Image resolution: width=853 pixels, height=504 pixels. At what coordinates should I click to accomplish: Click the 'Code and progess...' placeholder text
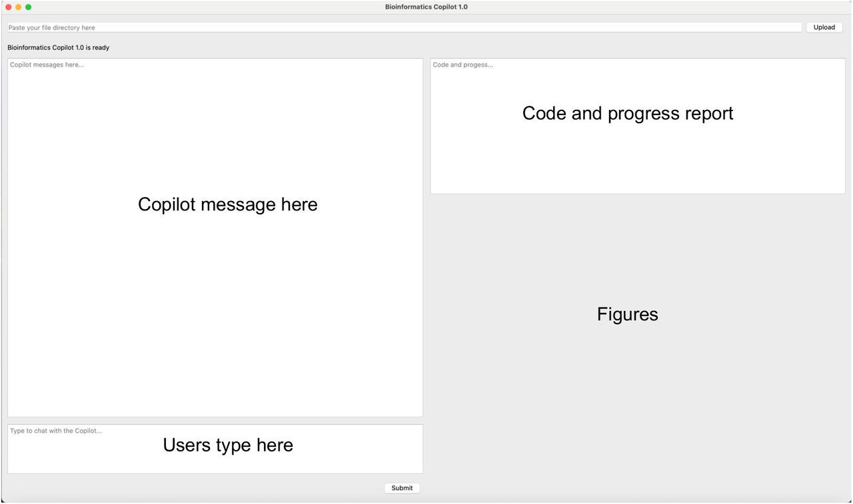pyautogui.click(x=462, y=65)
